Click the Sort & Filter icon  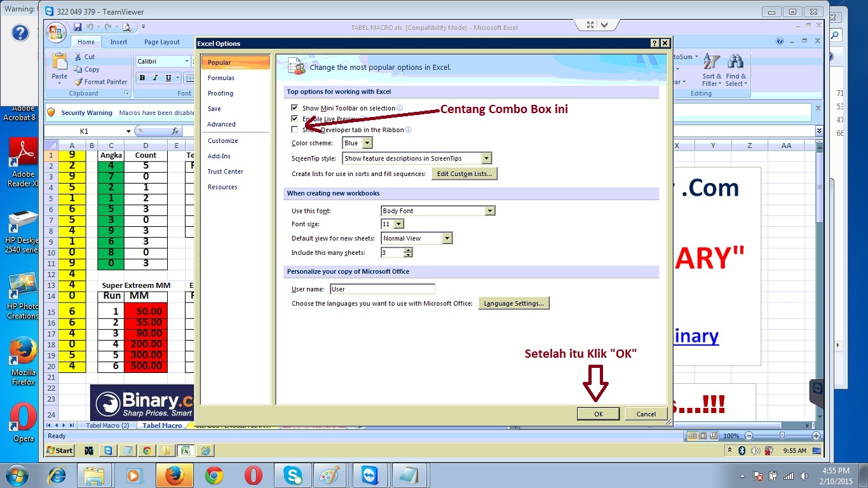click(x=711, y=62)
